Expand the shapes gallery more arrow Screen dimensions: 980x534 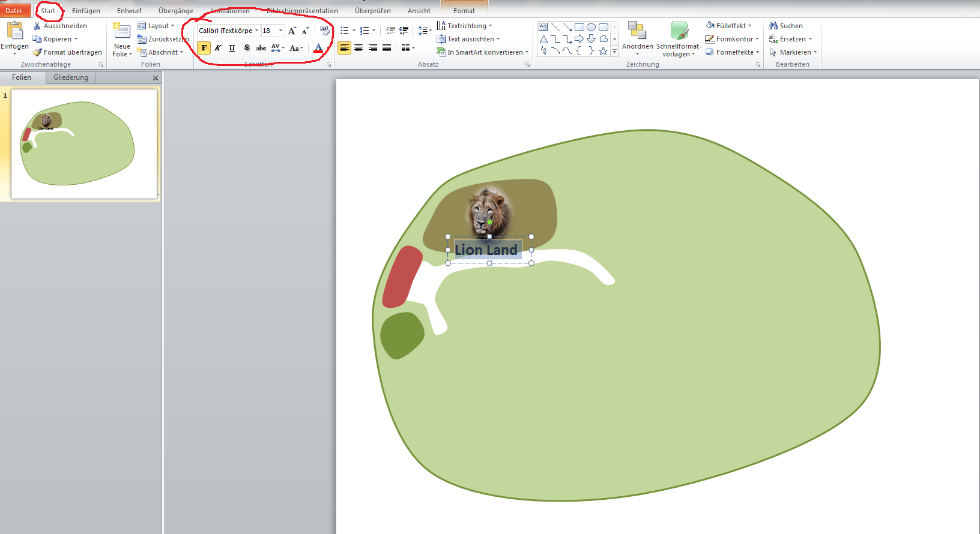[614, 52]
